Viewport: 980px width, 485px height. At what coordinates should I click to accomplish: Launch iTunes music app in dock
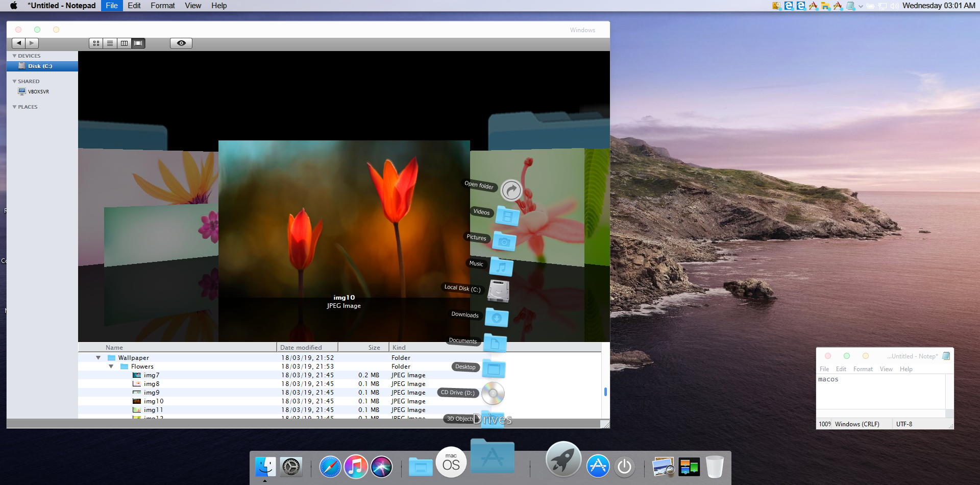pyautogui.click(x=356, y=467)
